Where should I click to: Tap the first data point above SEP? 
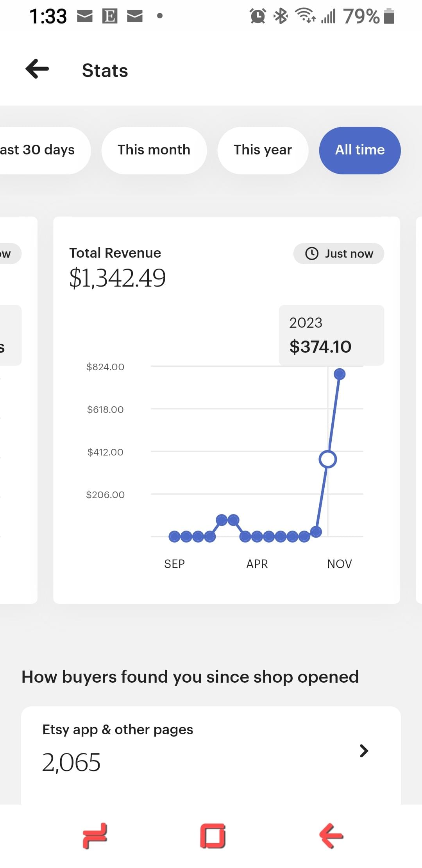pyautogui.click(x=174, y=536)
